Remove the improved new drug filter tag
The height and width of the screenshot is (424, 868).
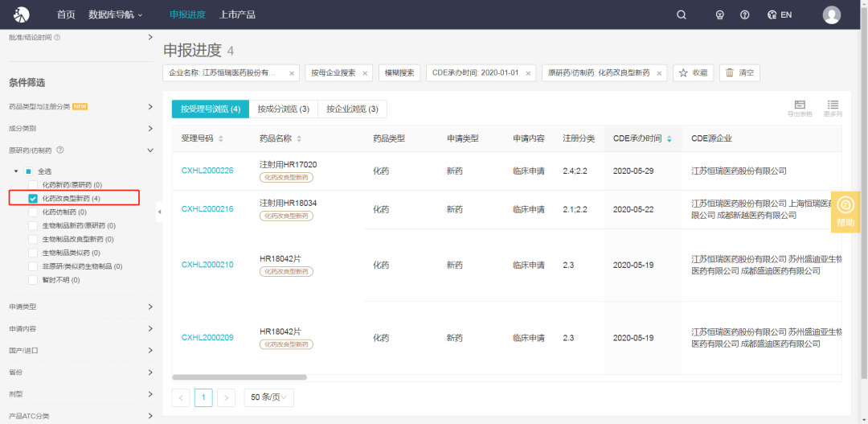659,73
